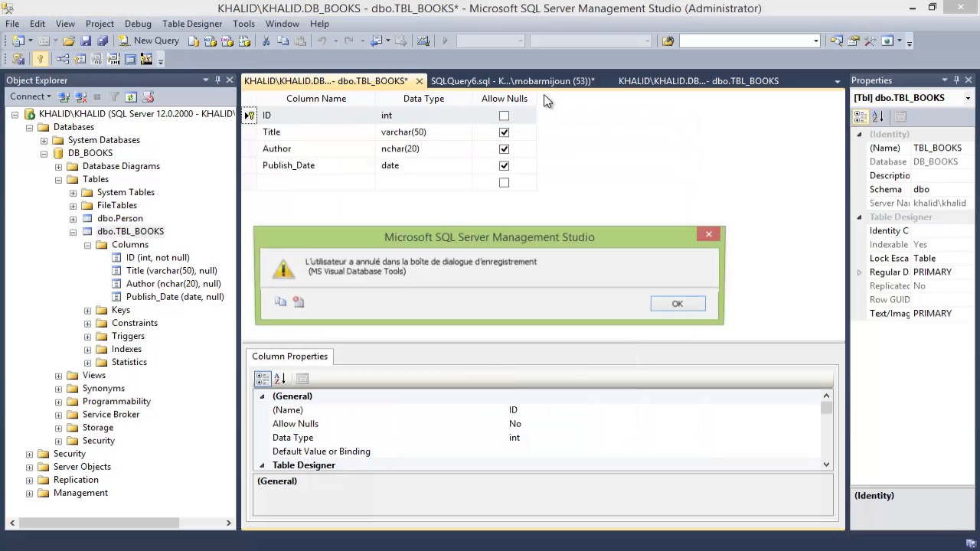
Task: Open Manage Check Constraints icon
Action: click(x=130, y=59)
